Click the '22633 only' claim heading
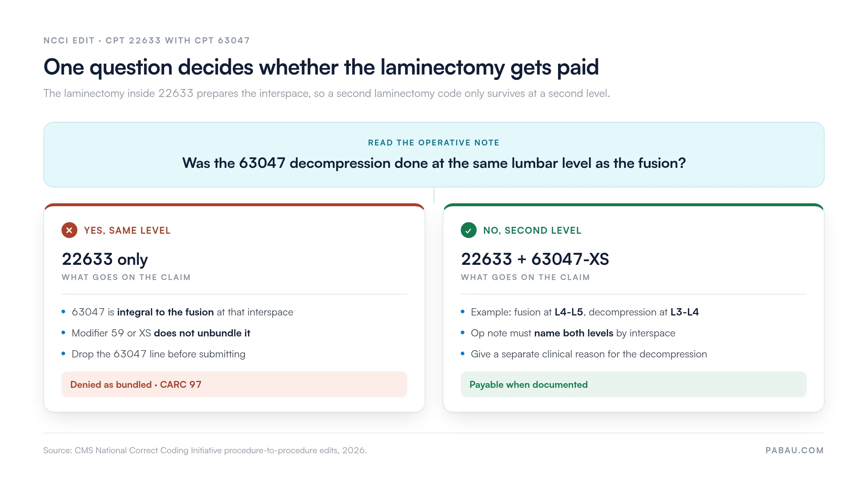The image size is (868, 492). click(x=105, y=259)
